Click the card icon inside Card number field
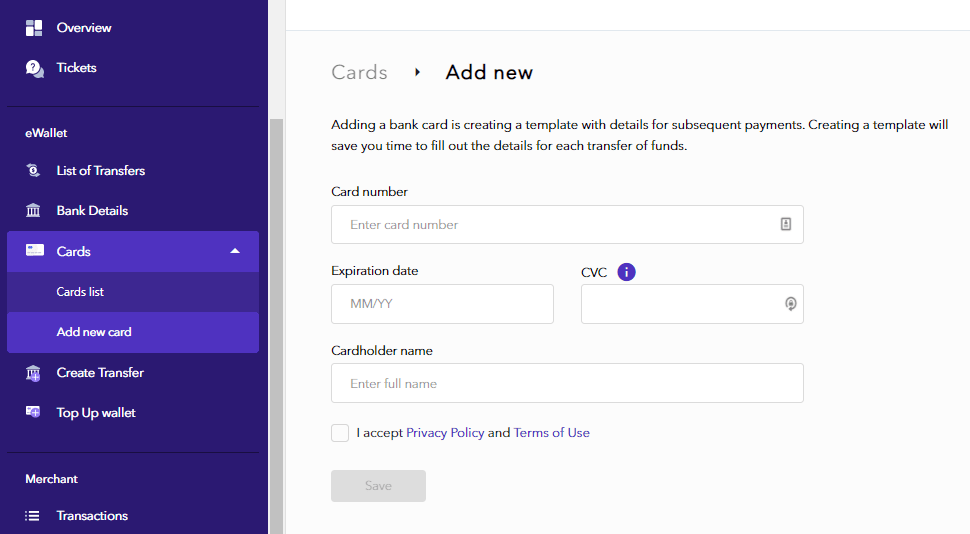This screenshot has width=970, height=534. (x=786, y=225)
